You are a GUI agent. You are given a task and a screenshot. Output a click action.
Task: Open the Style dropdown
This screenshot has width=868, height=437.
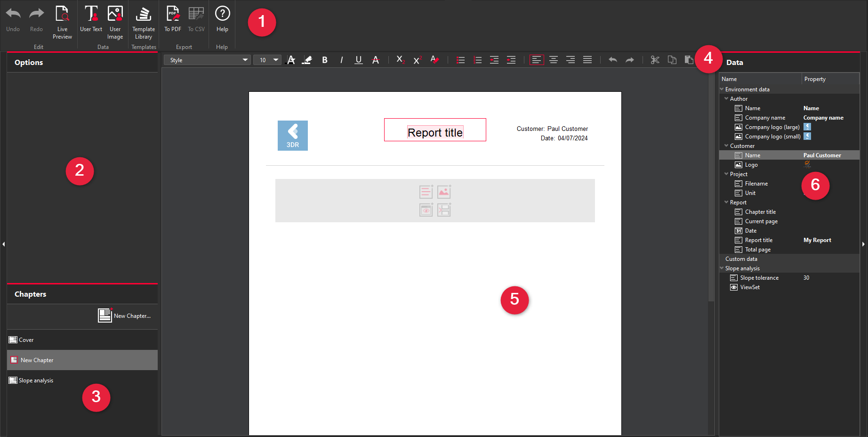pos(207,60)
